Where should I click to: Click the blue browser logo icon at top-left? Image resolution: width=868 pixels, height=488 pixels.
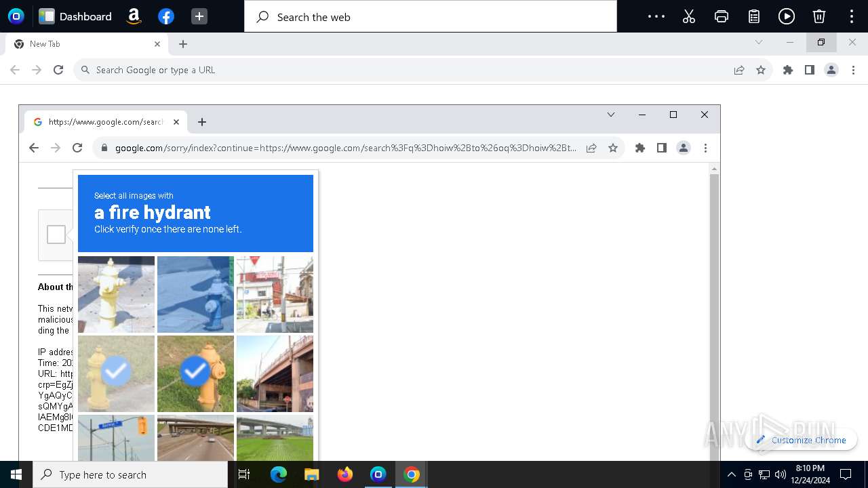[x=16, y=16]
